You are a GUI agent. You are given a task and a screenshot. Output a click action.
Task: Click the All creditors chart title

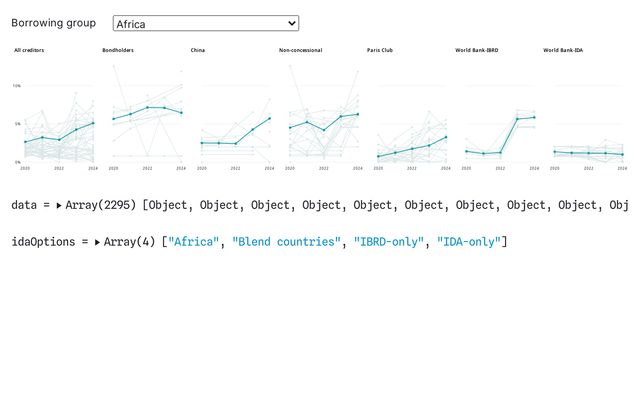(x=29, y=50)
